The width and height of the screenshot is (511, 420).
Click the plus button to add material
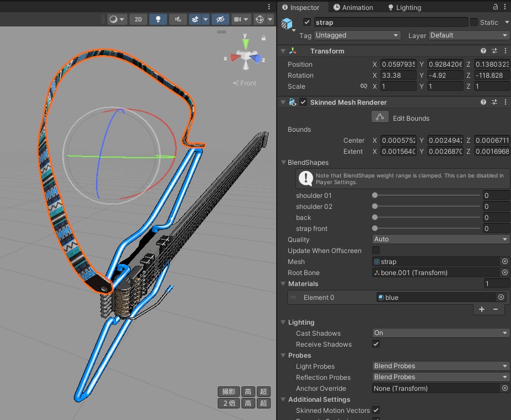(482, 309)
